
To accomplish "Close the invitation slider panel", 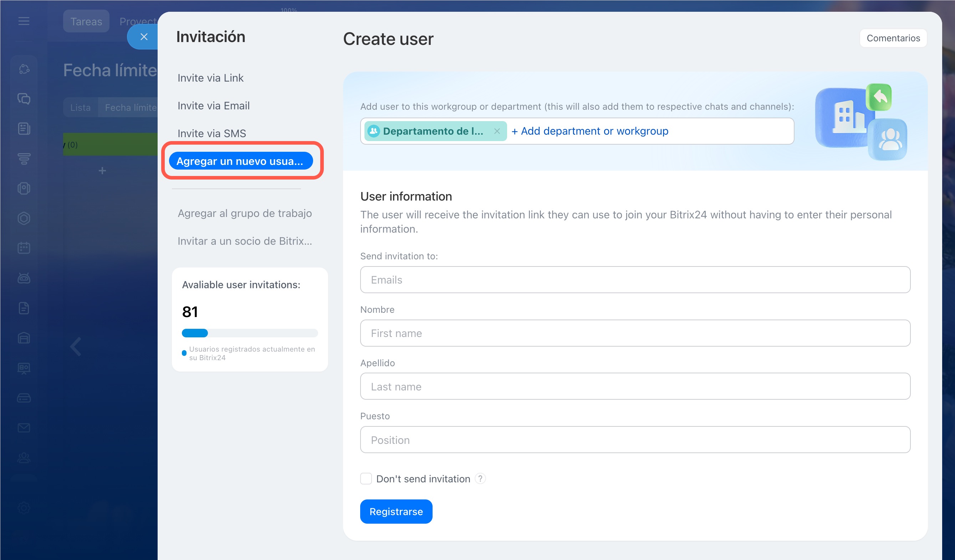I will coord(144,37).
